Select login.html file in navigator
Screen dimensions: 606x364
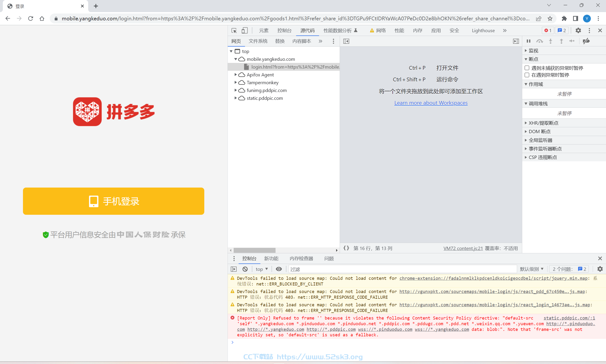pos(284,67)
